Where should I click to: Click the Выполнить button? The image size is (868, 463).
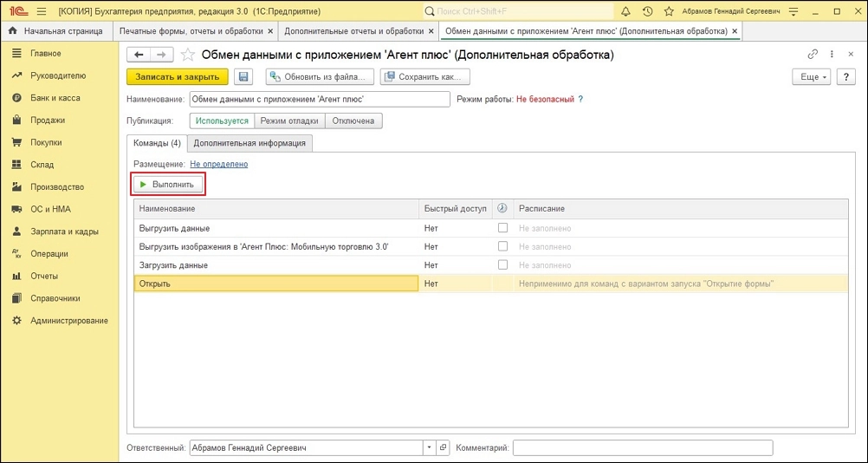point(168,185)
